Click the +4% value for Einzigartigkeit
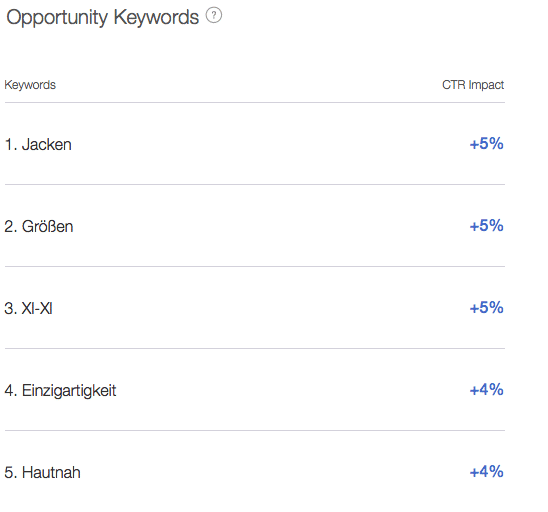The image size is (548, 512). (x=486, y=390)
